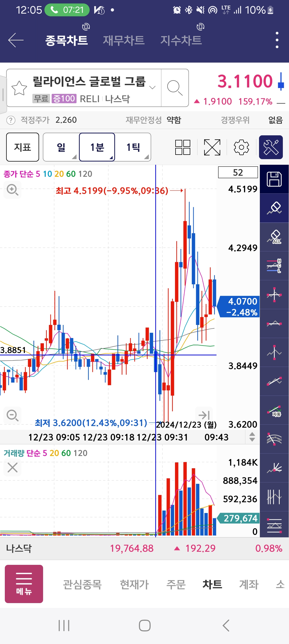Tap the blue 4.0700 price marker

[x=239, y=307]
